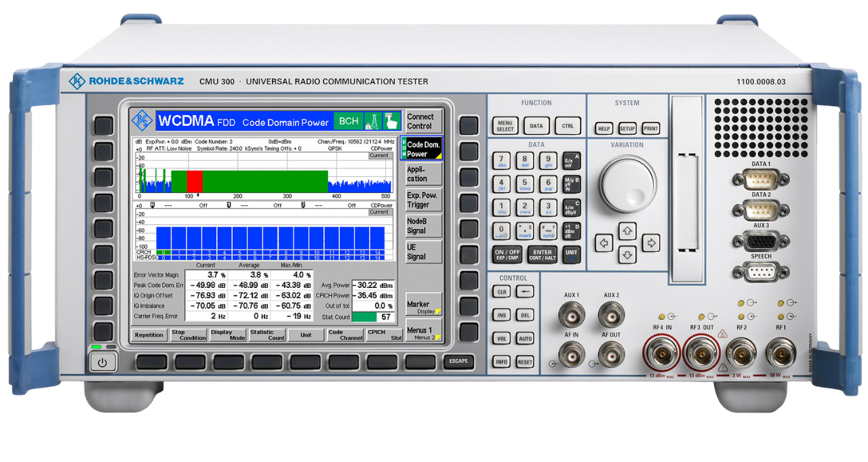Click the SETUP system key
The height and width of the screenshot is (462, 868).
coord(627,128)
